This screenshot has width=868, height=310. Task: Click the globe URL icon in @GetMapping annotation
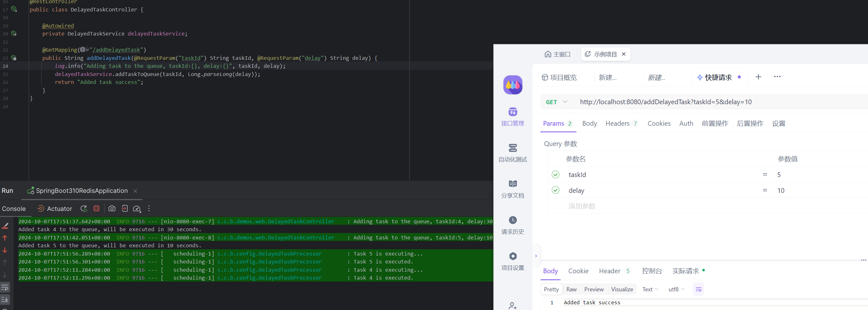83,50
